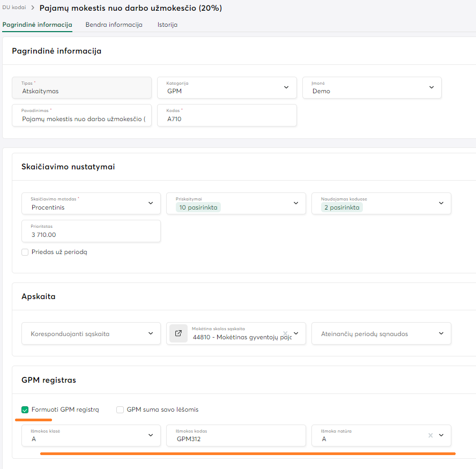
Task: Open the Išmokos klasė dropdown
Action: click(91, 435)
